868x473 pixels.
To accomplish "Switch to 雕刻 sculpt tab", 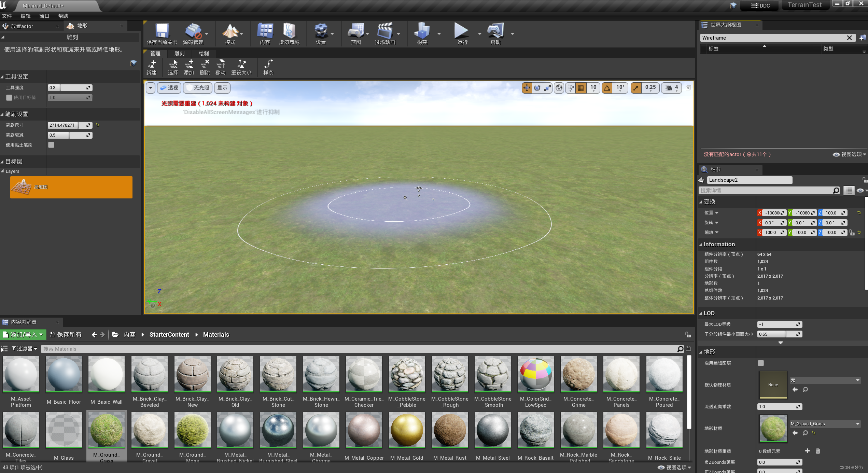I will point(180,54).
